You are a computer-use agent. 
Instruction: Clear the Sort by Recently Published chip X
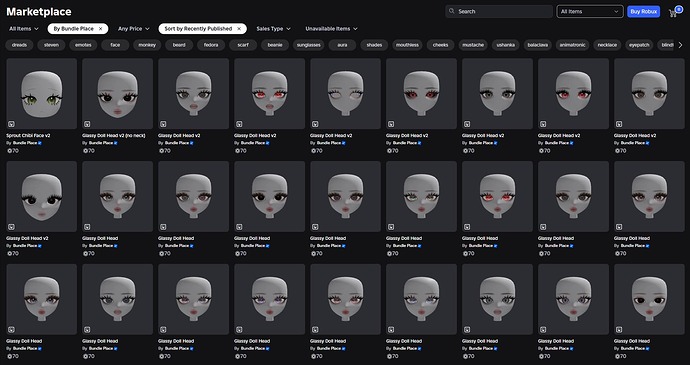(x=239, y=29)
